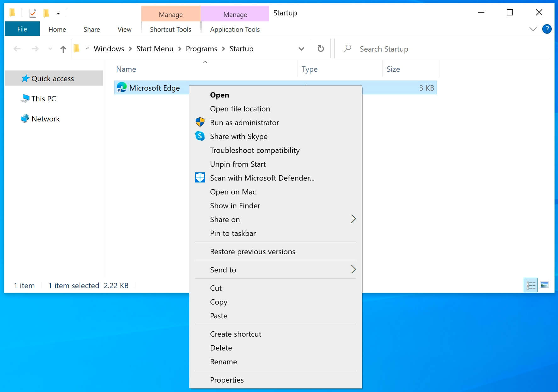This screenshot has width=558, height=392.
Task: Open the Recent locations dropdown arrow
Action: point(50,49)
